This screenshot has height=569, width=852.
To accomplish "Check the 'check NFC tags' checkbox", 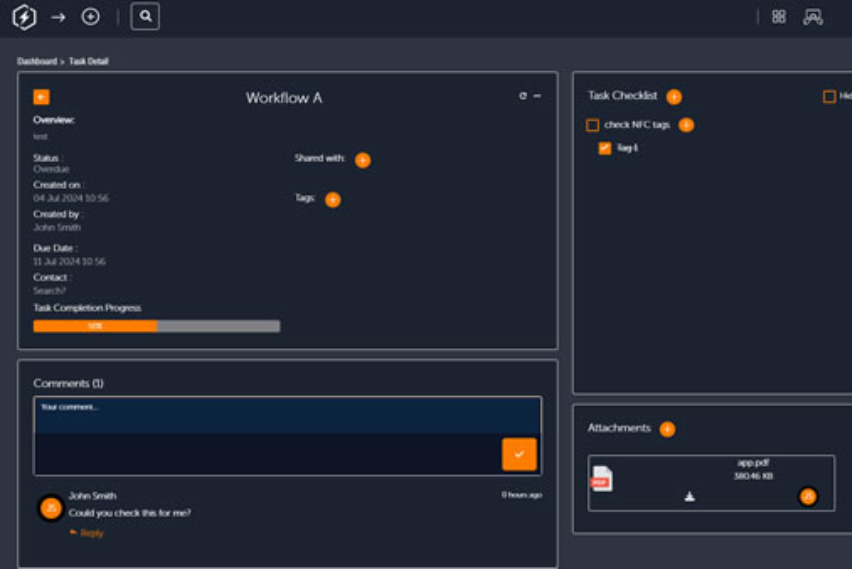I will click(x=593, y=125).
